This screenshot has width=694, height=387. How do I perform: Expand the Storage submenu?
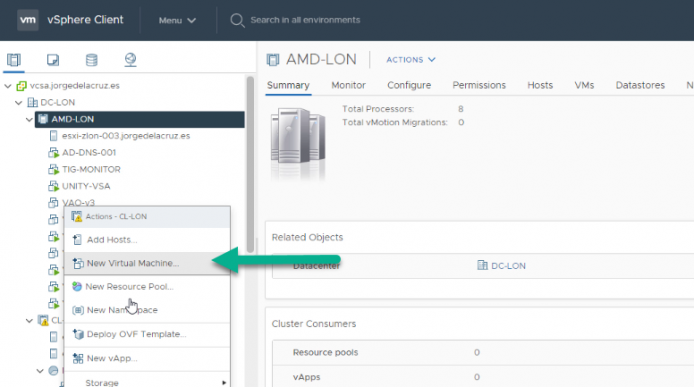click(147, 382)
